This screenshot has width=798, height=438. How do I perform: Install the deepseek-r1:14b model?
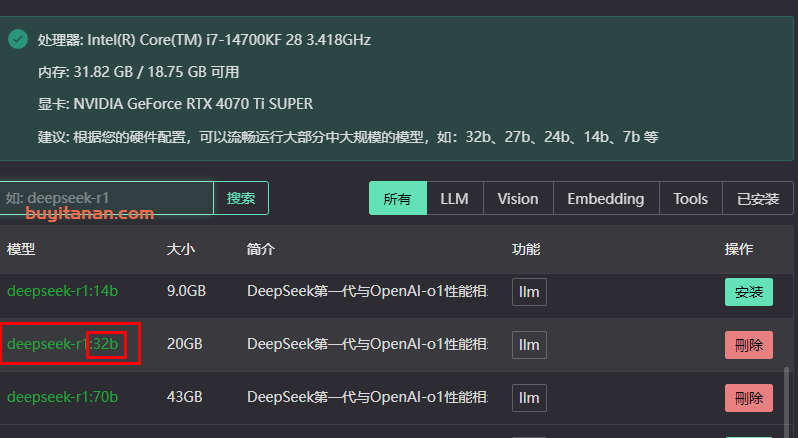tap(749, 292)
